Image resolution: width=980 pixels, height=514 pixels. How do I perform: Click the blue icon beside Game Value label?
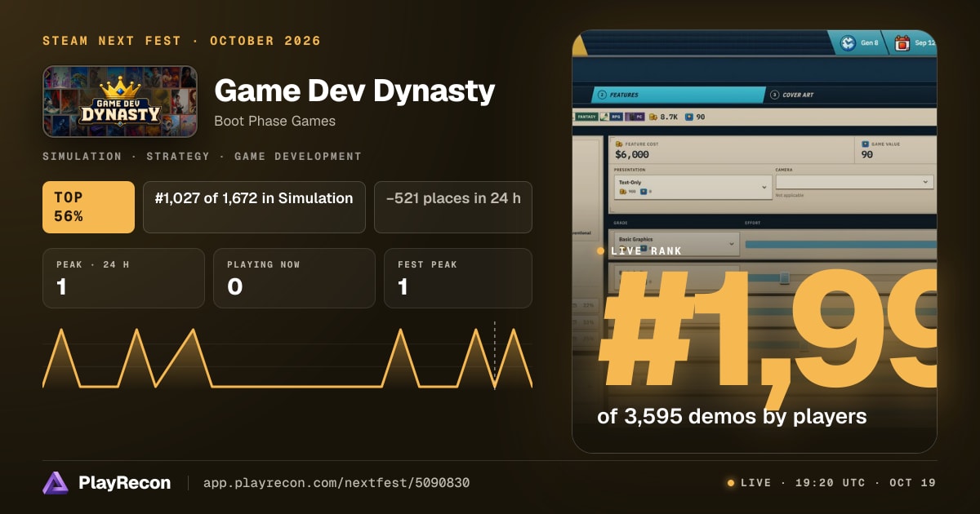pos(865,144)
